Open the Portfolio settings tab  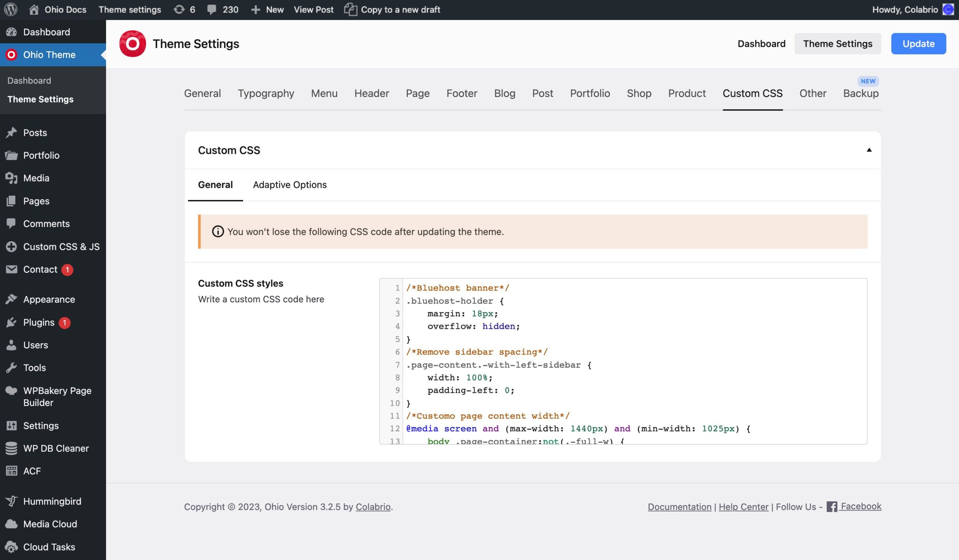(x=590, y=93)
